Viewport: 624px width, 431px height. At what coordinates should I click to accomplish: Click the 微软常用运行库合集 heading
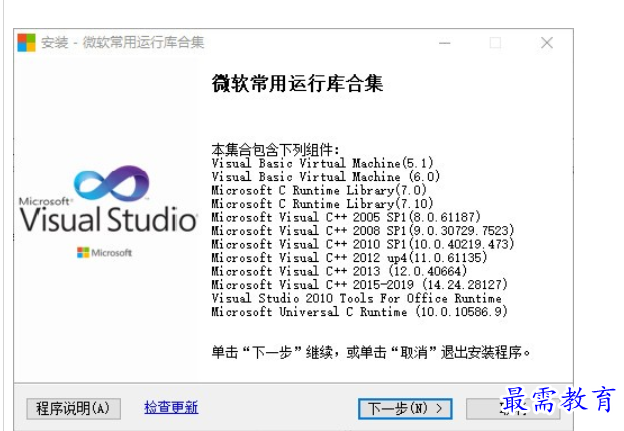tap(297, 84)
